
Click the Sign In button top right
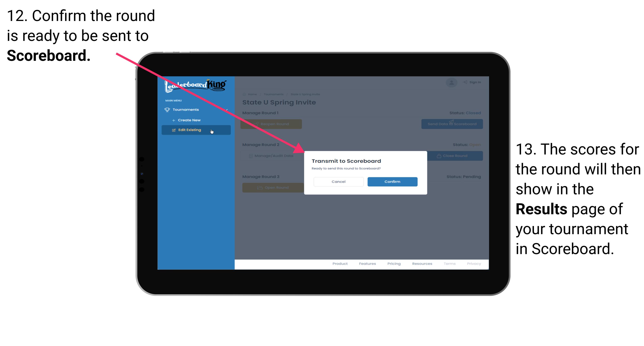coord(470,82)
